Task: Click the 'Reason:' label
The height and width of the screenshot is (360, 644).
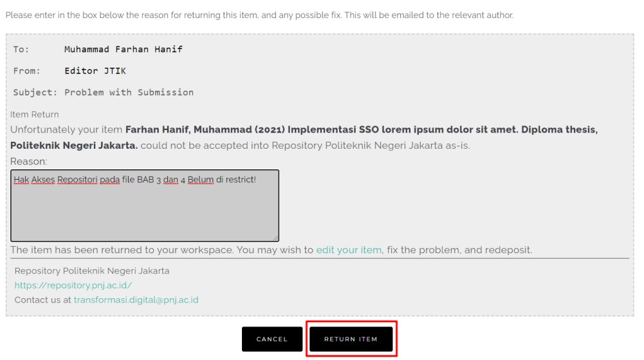Action: tap(29, 162)
